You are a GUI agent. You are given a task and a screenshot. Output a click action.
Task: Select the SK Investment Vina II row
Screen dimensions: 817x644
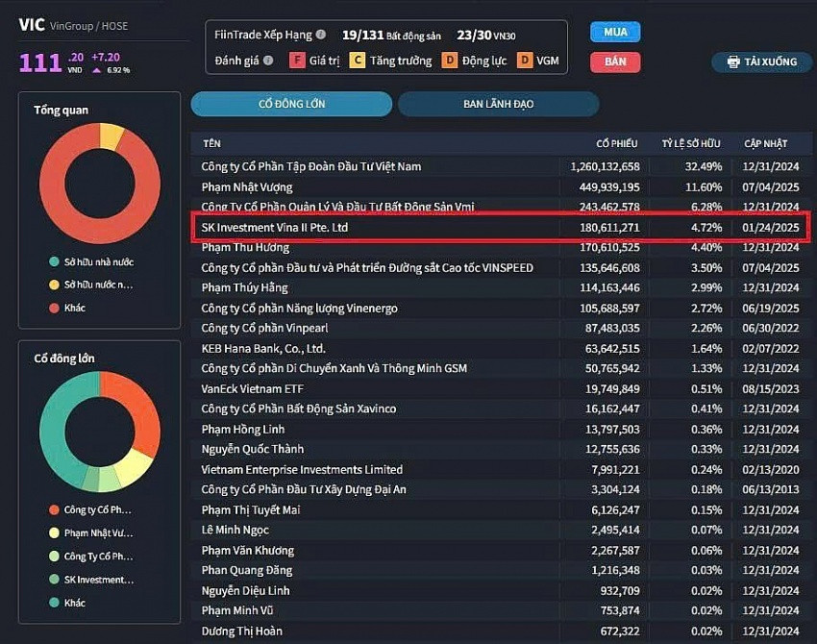500,228
